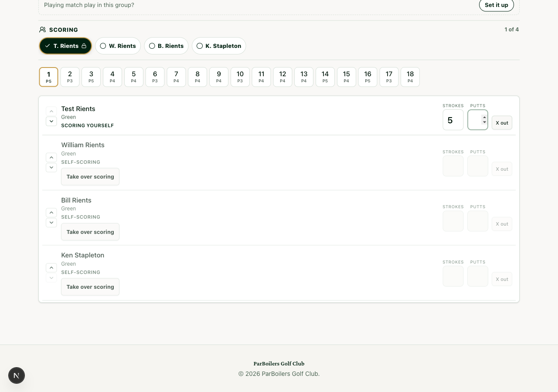Click Set it up for match play
Viewport: 558px width, 392px height.
point(497,5)
